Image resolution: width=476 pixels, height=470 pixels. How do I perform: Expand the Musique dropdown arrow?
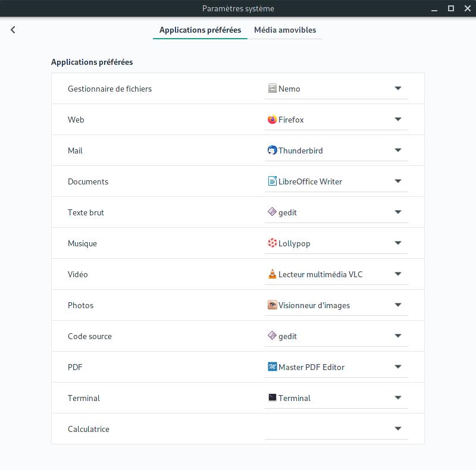click(x=398, y=243)
